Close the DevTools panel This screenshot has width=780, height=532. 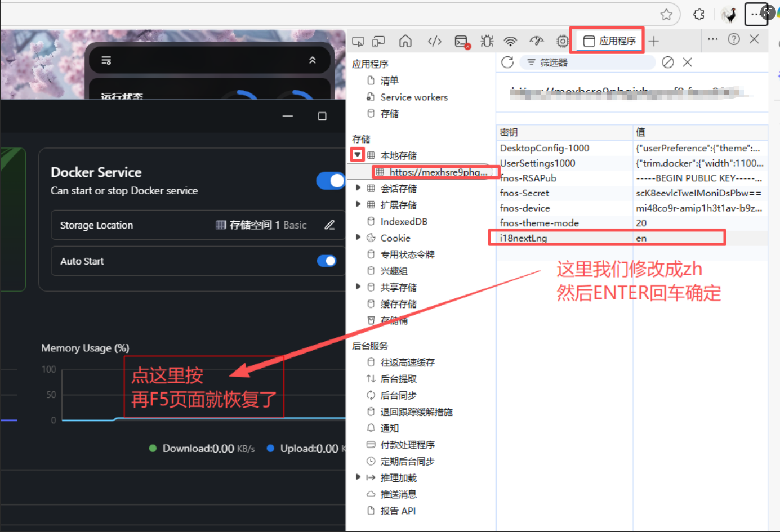755,39
